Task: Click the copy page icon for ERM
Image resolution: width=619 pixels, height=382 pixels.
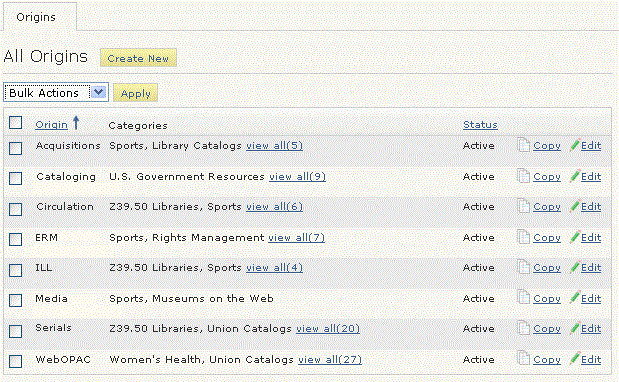Action: click(x=523, y=237)
